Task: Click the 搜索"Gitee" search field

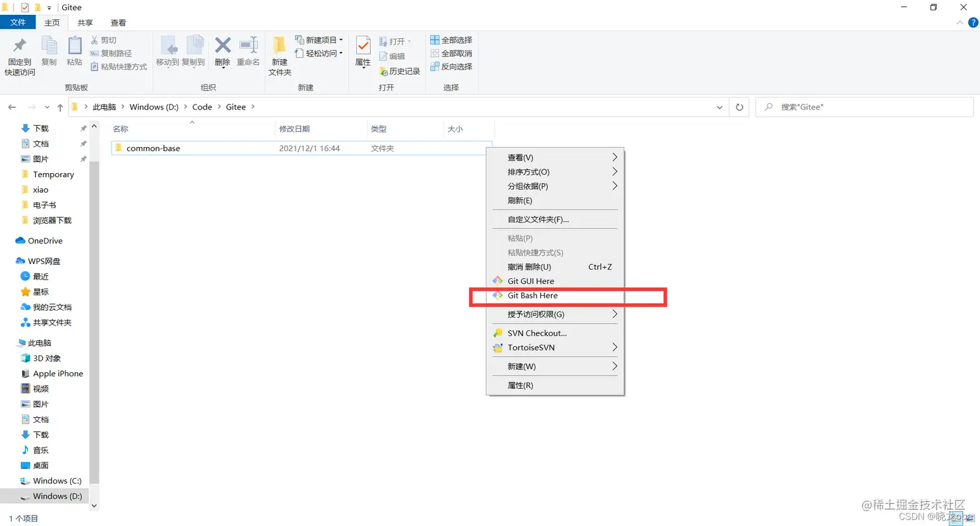Action: point(865,107)
